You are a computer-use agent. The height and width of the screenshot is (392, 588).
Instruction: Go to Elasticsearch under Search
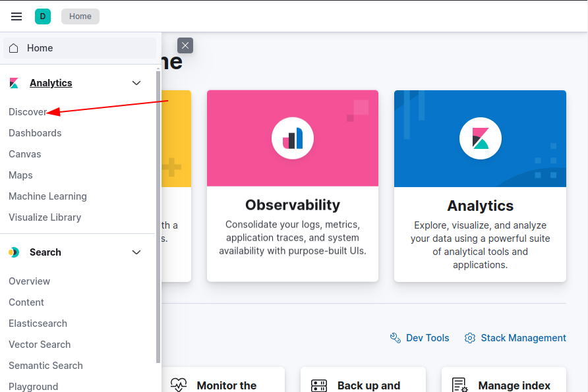(x=38, y=323)
